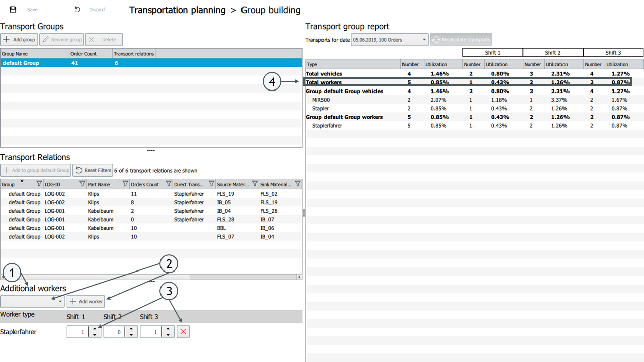Click the Discard undo arrow icon

pyautogui.click(x=77, y=10)
